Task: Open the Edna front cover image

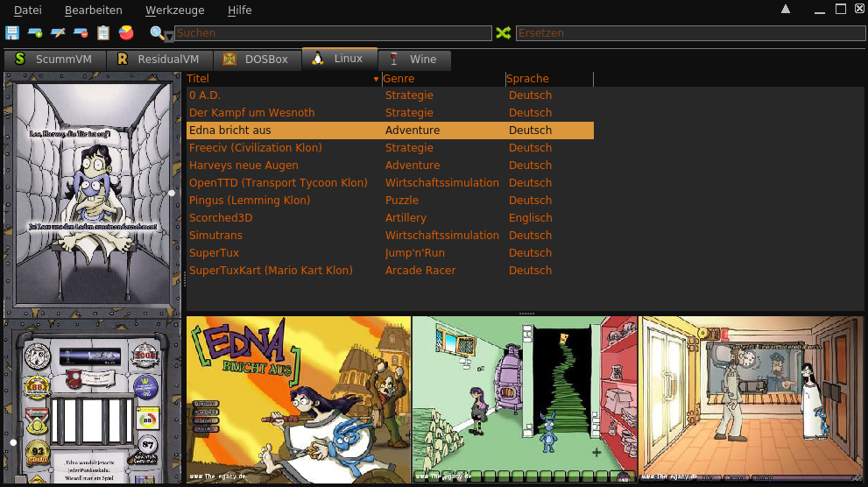Action: click(93, 194)
